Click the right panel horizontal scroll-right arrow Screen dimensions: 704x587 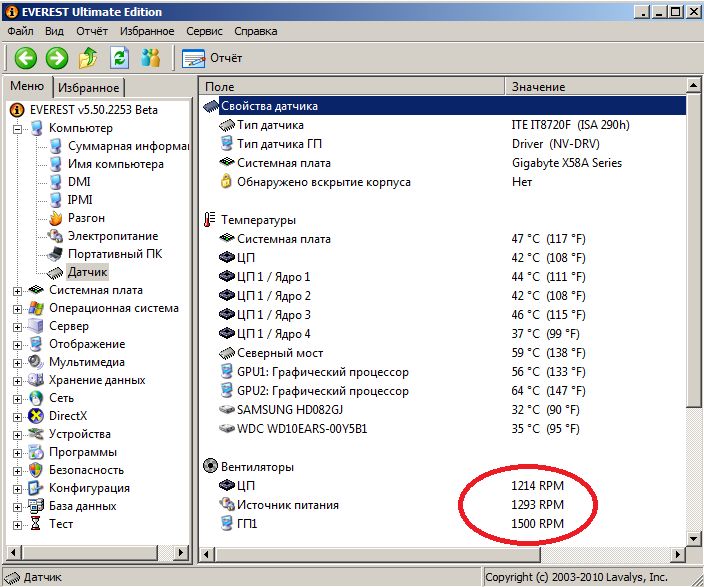[678, 554]
